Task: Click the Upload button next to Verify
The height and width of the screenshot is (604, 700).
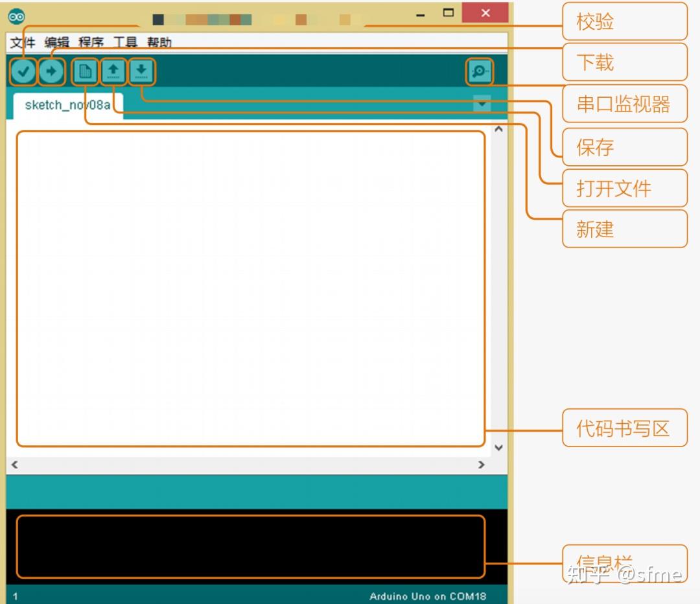Action: (52, 71)
